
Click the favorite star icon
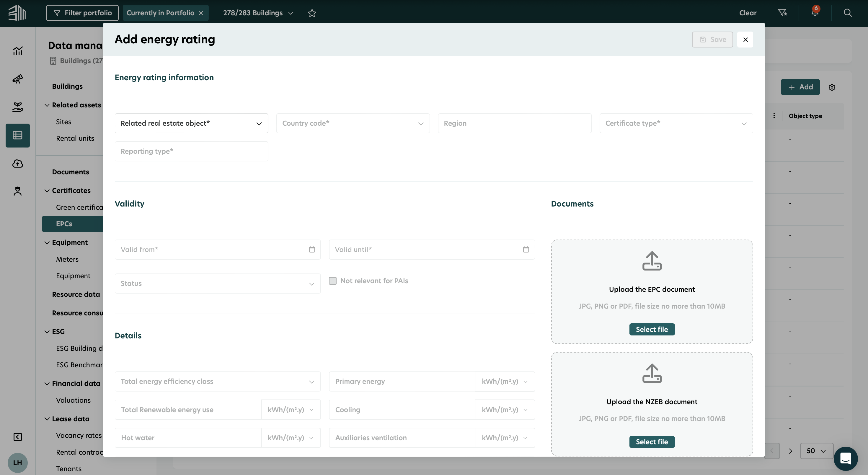[x=312, y=13]
